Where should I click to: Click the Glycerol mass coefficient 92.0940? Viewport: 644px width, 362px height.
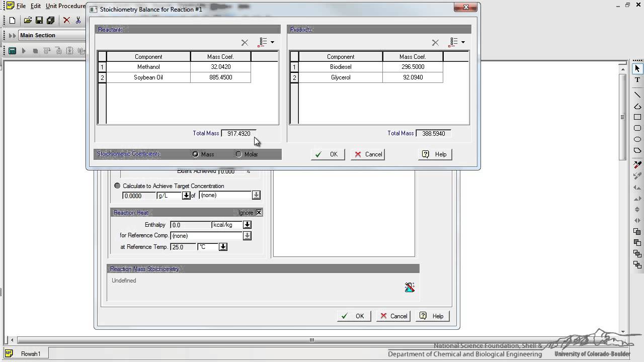(x=413, y=77)
